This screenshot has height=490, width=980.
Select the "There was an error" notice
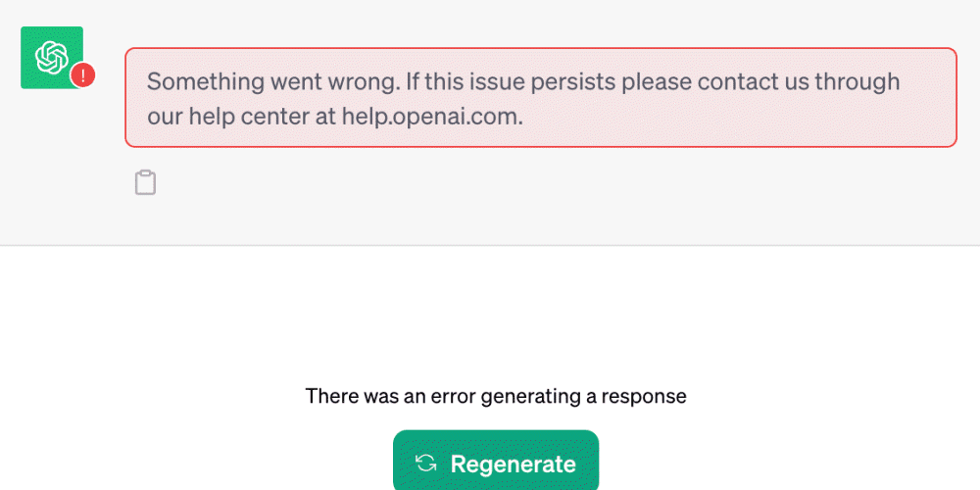pos(496,397)
